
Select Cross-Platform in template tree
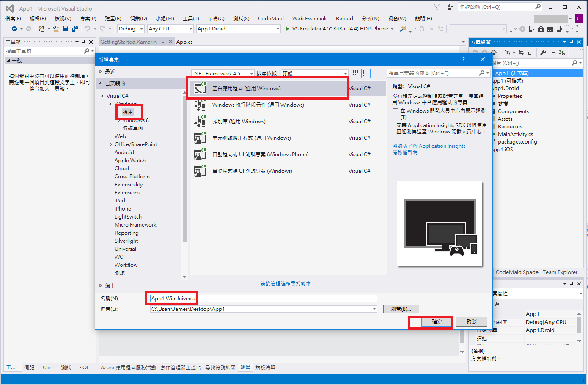click(132, 177)
